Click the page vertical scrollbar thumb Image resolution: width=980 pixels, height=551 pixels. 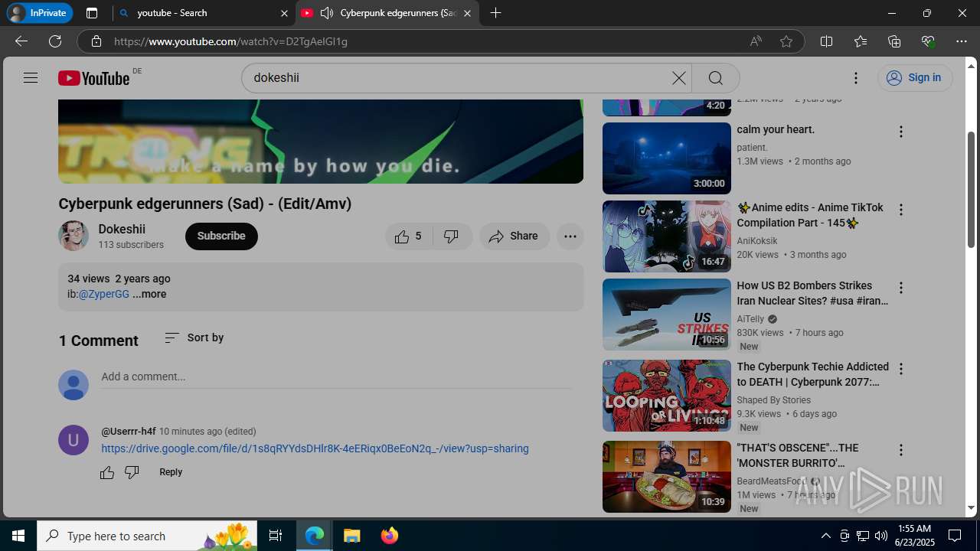click(971, 190)
